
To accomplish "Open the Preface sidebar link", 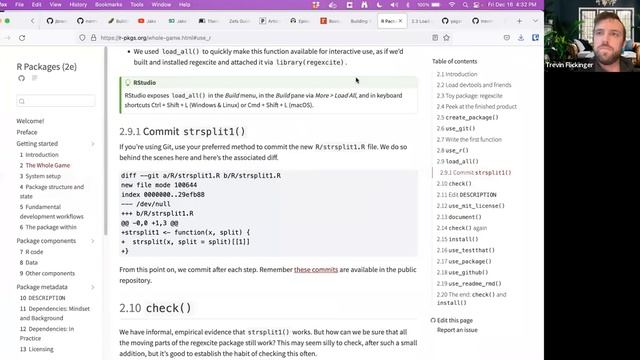I will point(27,132).
